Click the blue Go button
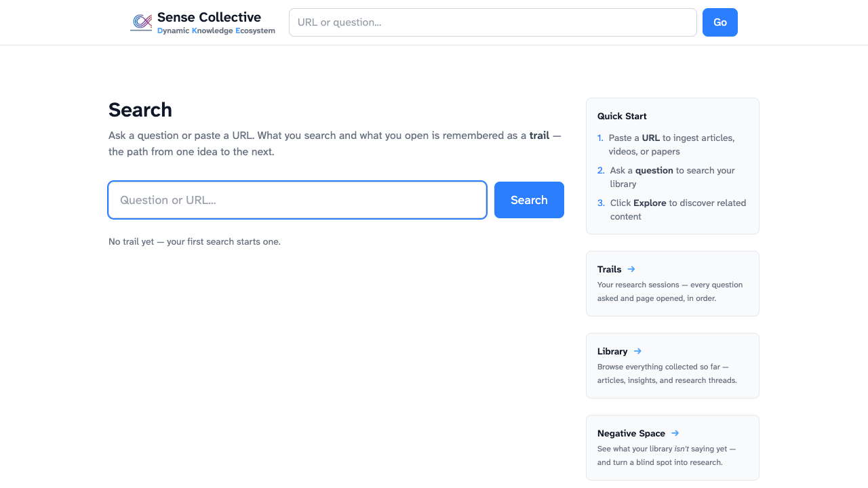The height and width of the screenshot is (488, 868). (720, 22)
